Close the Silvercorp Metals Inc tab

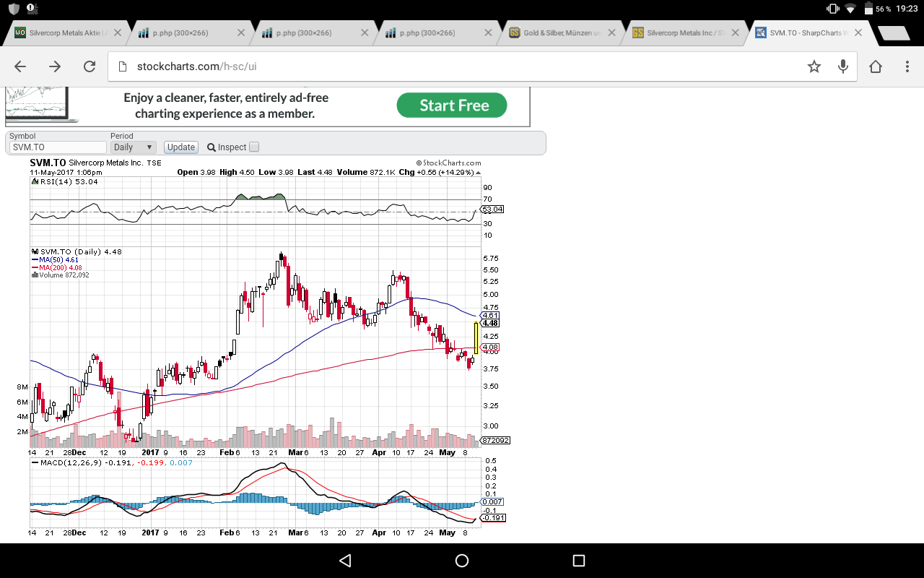coord(735,33)
